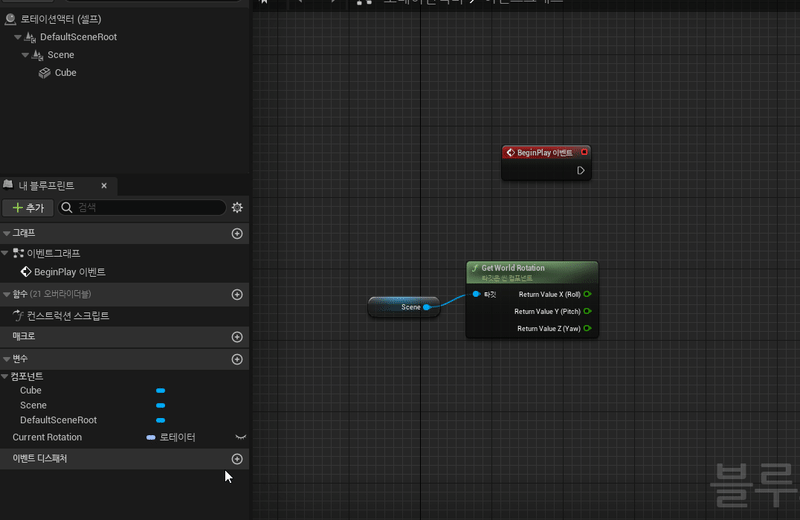This screenshot has height=520, width=800.
Task: Switch to the 내 블루프린트 tab
Action: pyautogui.click(x=46, y=186)
